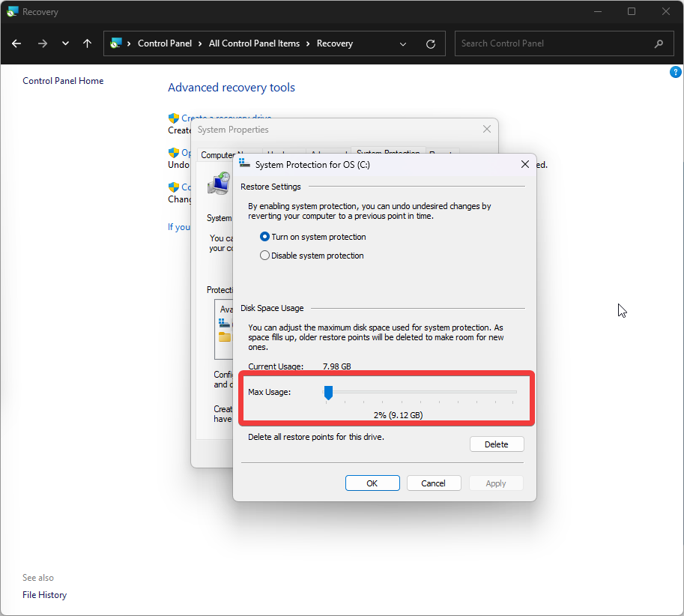Click the Recovery window title icon
Viewport: 684px width, 616px height.
click(x=12, y=12)
